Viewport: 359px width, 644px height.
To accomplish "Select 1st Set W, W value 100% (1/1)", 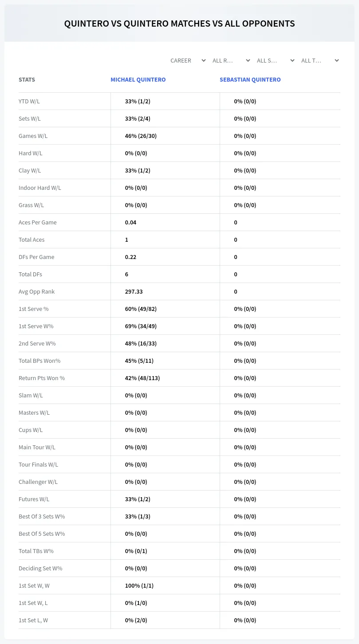I will pos(139,585).
